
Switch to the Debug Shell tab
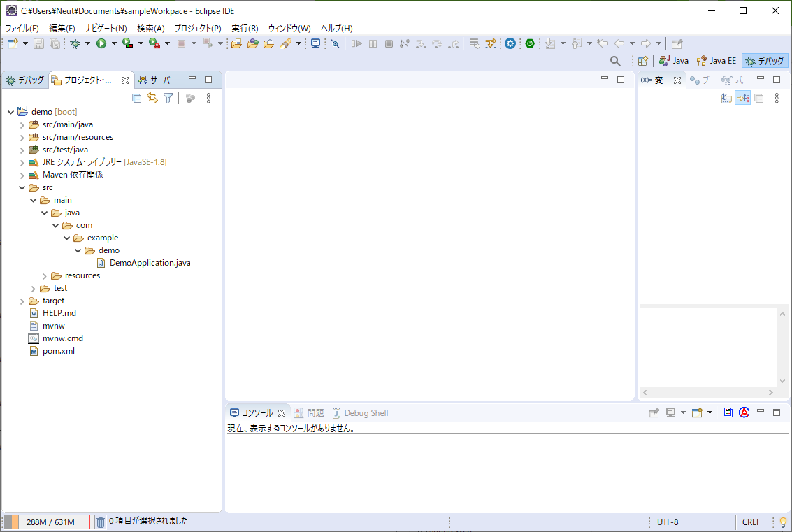click(361, 412)
